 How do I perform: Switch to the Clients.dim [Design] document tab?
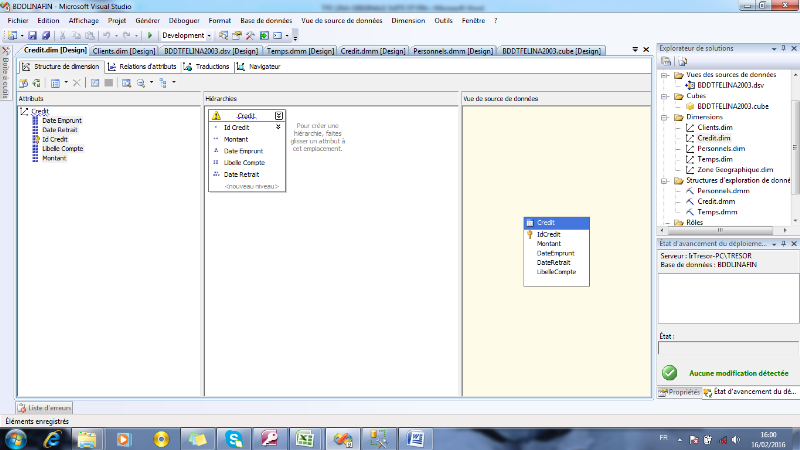click(x=124, y=50)
